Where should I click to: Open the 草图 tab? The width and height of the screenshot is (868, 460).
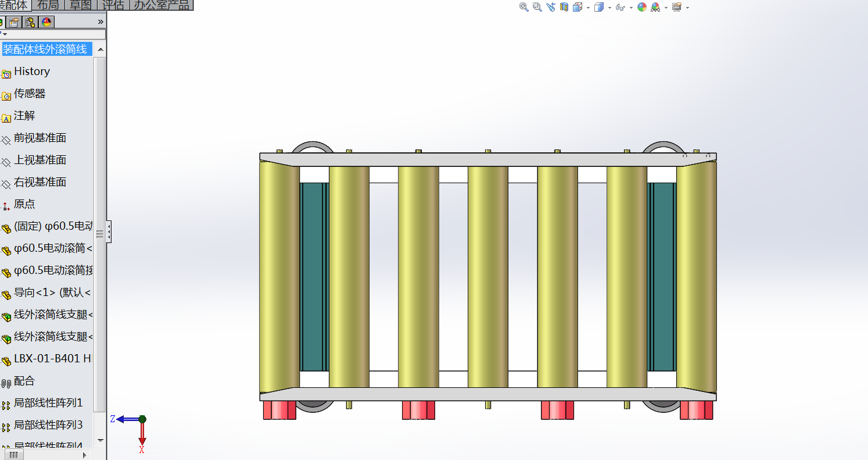pyautogui.click(x=81, y=5)
